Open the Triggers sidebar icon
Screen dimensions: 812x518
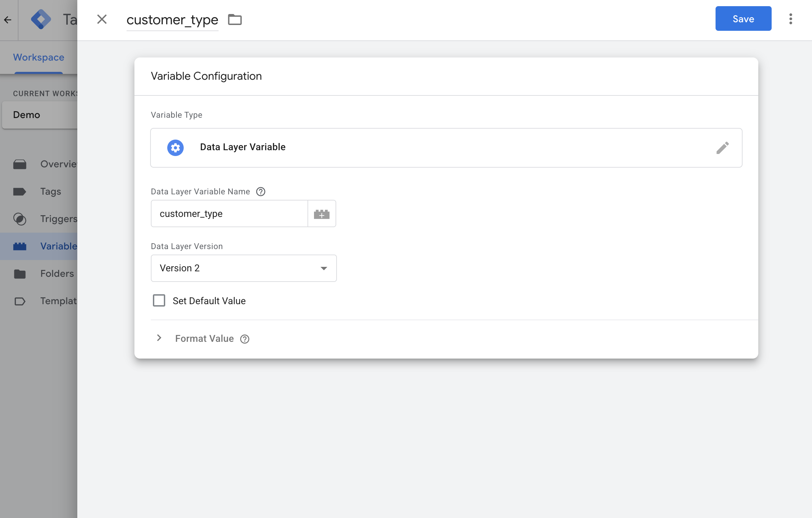click(x=20, y=219)
